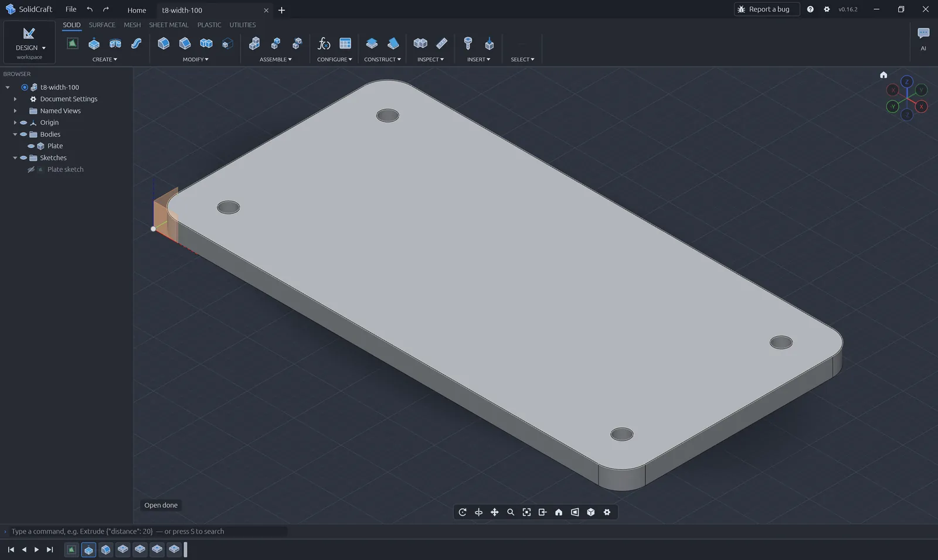The width and height of the screenshot is (938, 560).
Task: Expand the Named Views folder
Action: click(15, 111)
